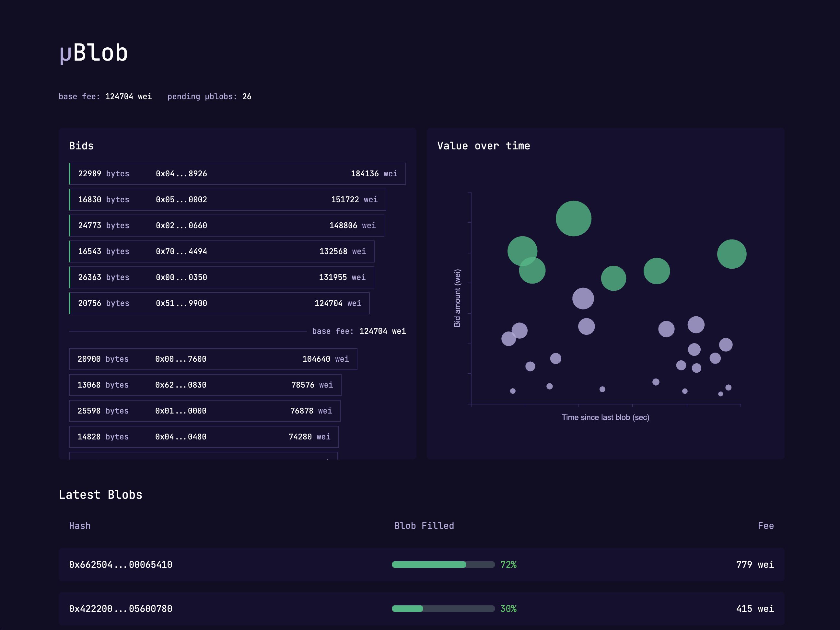Select 22989 bytes size in first bid
The width and height of the screenshot is (840, 630).
104,174
